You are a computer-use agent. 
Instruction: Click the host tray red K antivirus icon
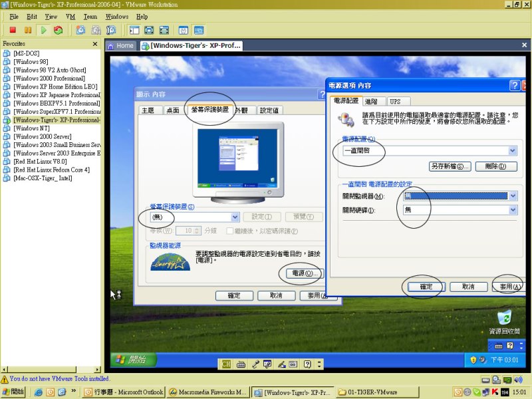point(495,392)
